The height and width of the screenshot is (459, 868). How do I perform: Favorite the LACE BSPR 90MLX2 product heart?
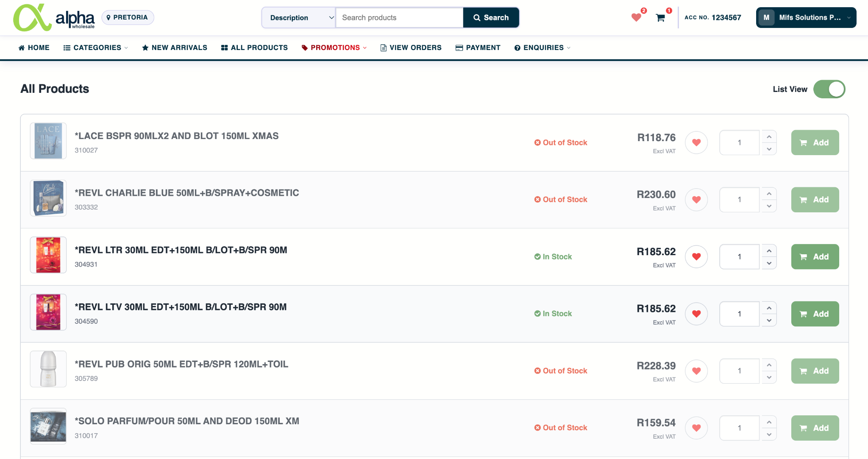click(696, 142)
